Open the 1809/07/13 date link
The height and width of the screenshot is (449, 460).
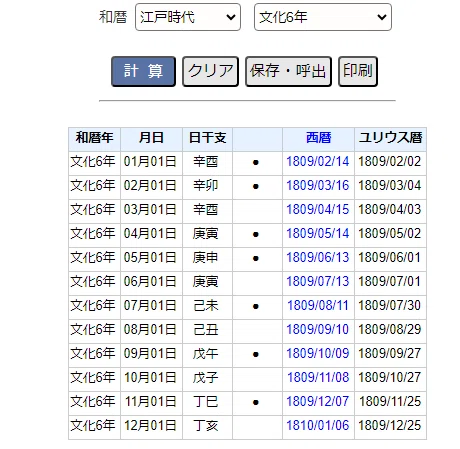pyautogui.click(x=318, y=282)
